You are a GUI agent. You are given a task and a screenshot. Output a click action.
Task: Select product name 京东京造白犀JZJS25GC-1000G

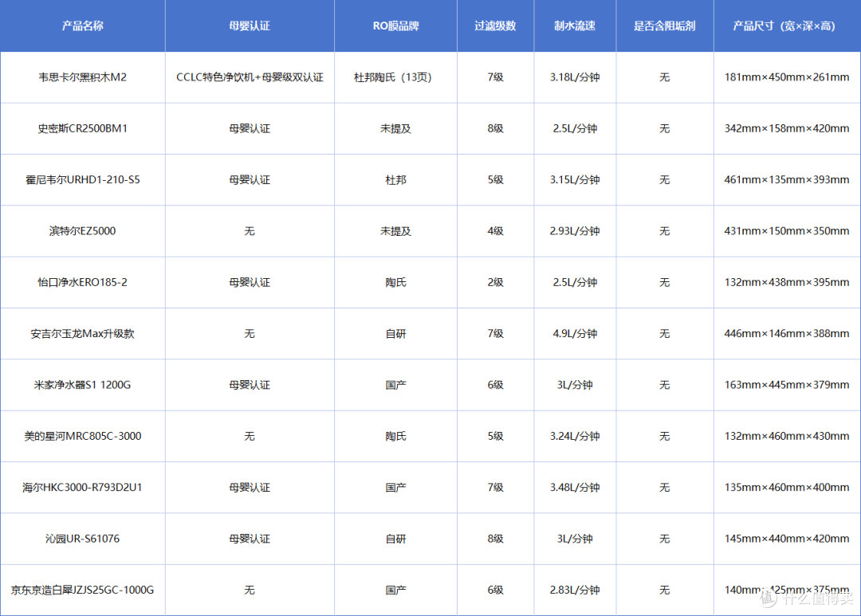82,590
